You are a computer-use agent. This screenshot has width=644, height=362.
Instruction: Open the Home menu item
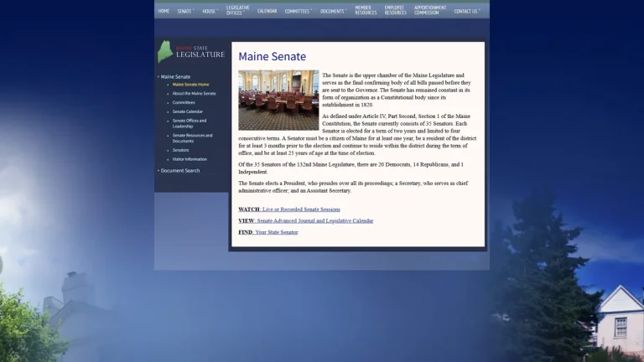[164, 11]
